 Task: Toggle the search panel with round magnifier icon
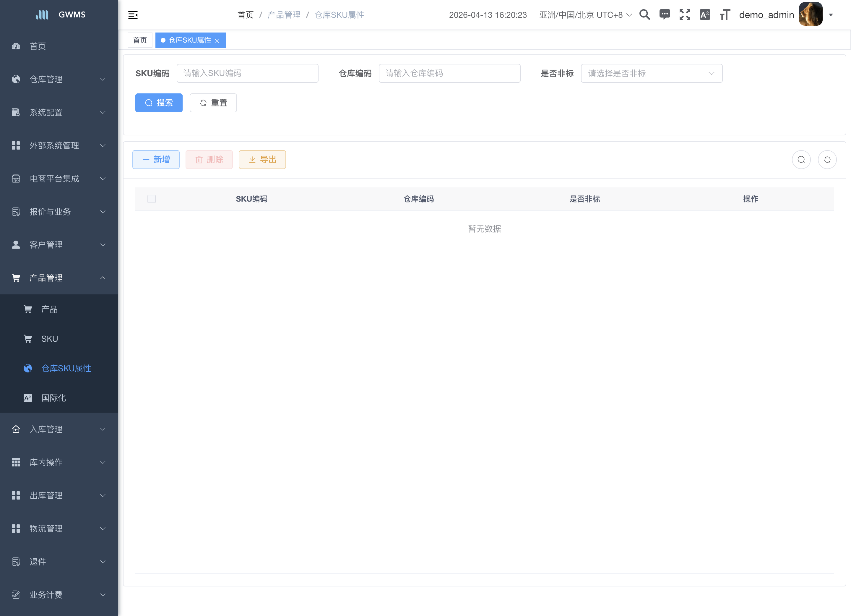tap(801, 160)
